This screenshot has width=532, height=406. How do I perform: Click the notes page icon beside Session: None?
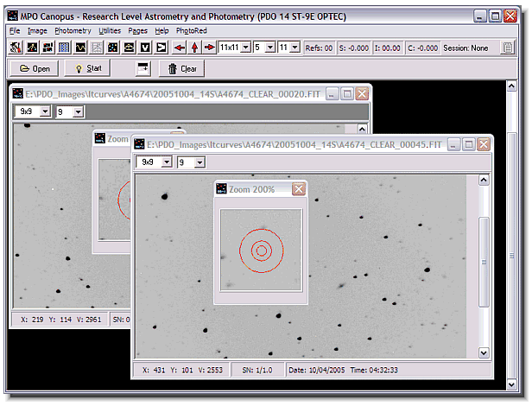[x=508, y=48]
